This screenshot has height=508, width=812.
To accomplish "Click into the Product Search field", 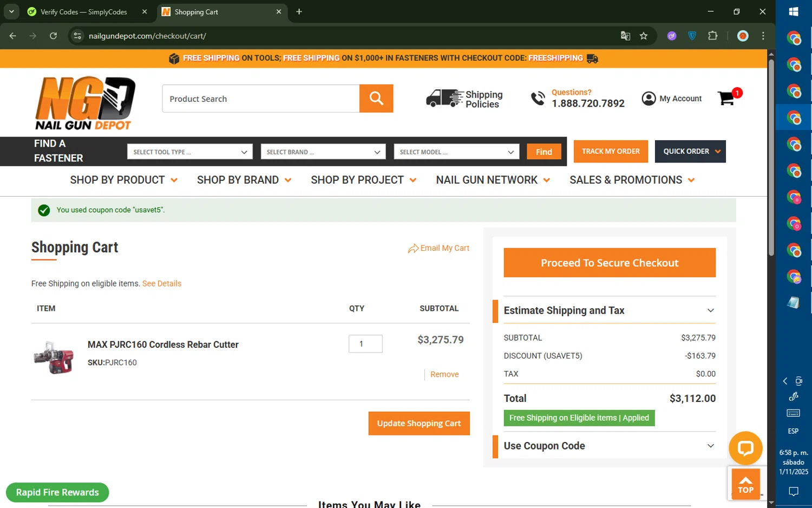I will pyautogui.click(x=261, y=99).
